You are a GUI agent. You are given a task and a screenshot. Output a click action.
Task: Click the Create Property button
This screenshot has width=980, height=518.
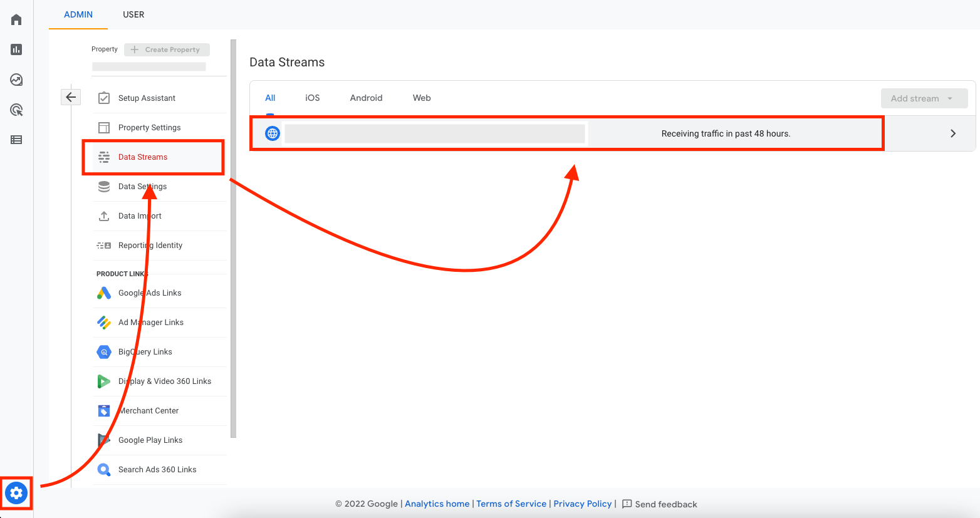167,49
